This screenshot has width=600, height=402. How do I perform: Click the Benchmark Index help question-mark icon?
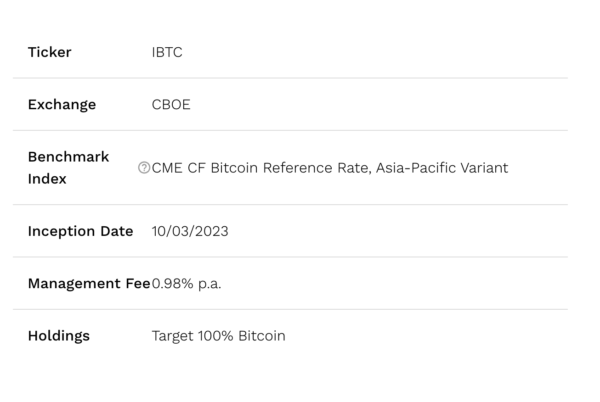(x=144, y=168)
